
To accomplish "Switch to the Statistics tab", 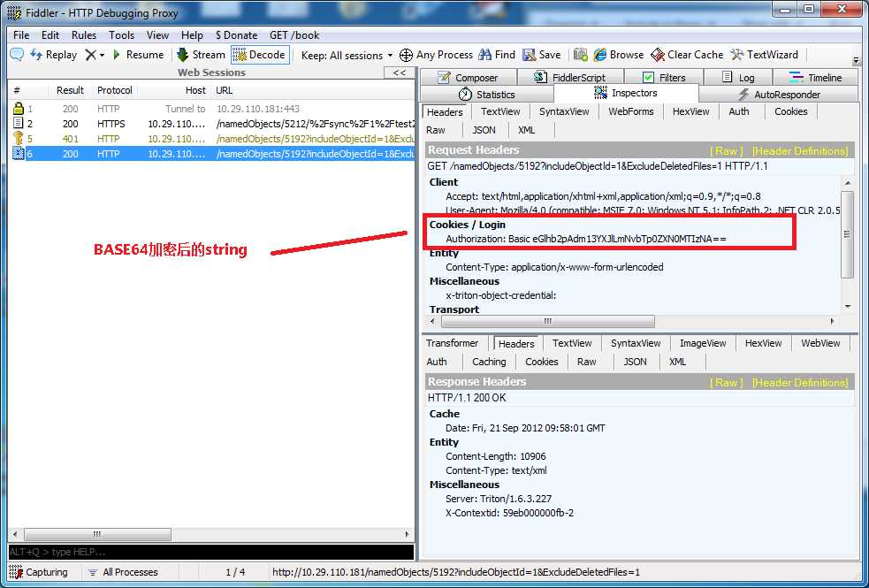I will click(x=487, y=95).
